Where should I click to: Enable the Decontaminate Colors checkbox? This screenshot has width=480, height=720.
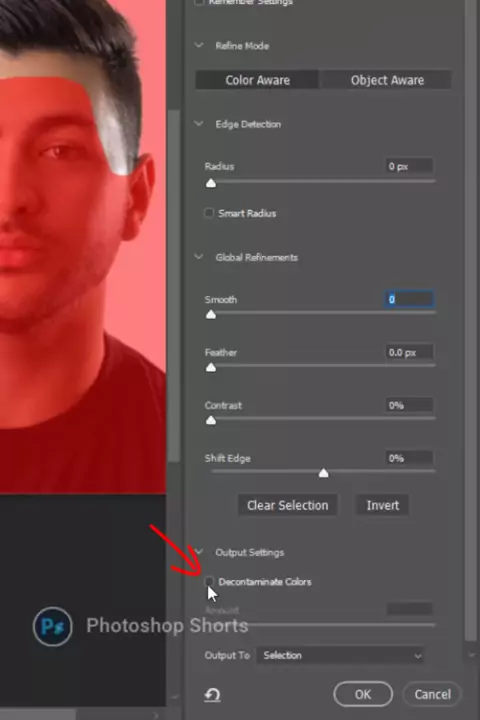click(x=209, y=581)
